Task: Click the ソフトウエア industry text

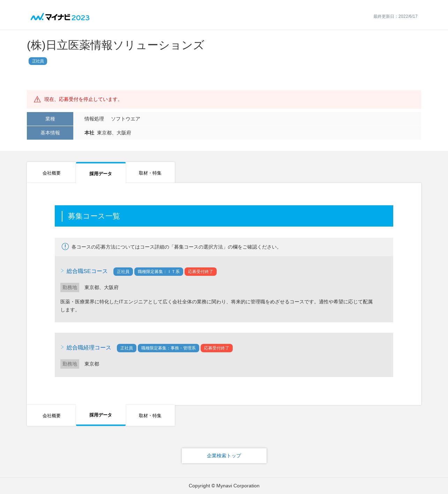Action: [x=126, y=119]
